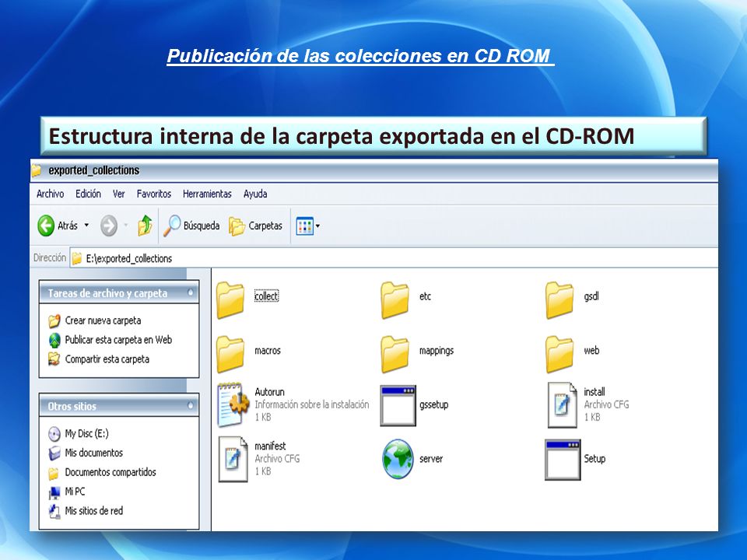Screen dimensions: 747x560
Task: Click the collect folder name label
Action: click(x=266, y=296)
